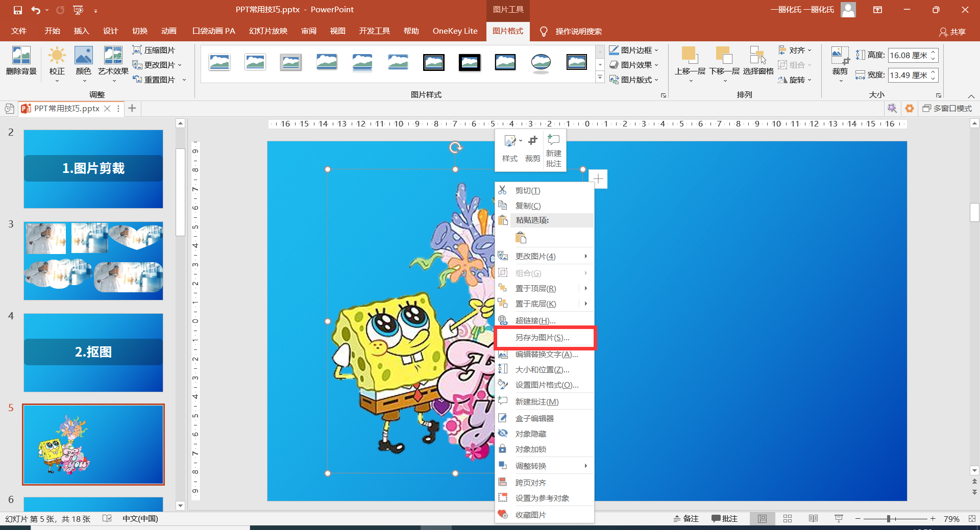Choose 剪切(T) in the context menu

(x=544, y=190)
